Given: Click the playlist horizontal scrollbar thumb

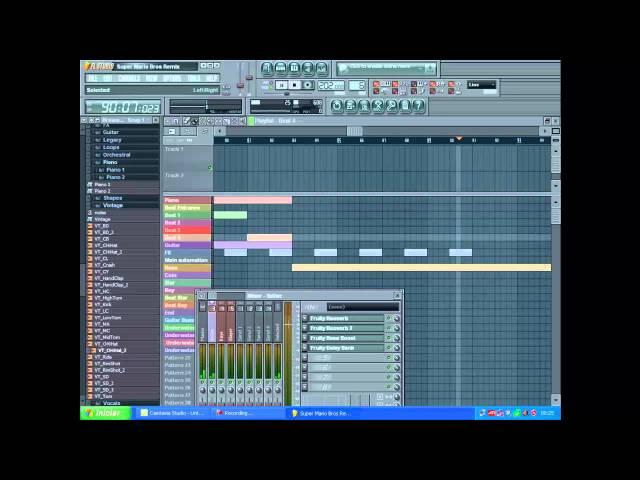Looking at the screenshot, I should click(x=355, y=131).
